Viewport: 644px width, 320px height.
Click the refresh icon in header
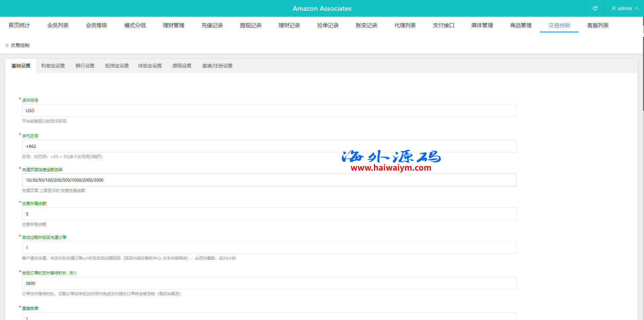tap(595, 8)
